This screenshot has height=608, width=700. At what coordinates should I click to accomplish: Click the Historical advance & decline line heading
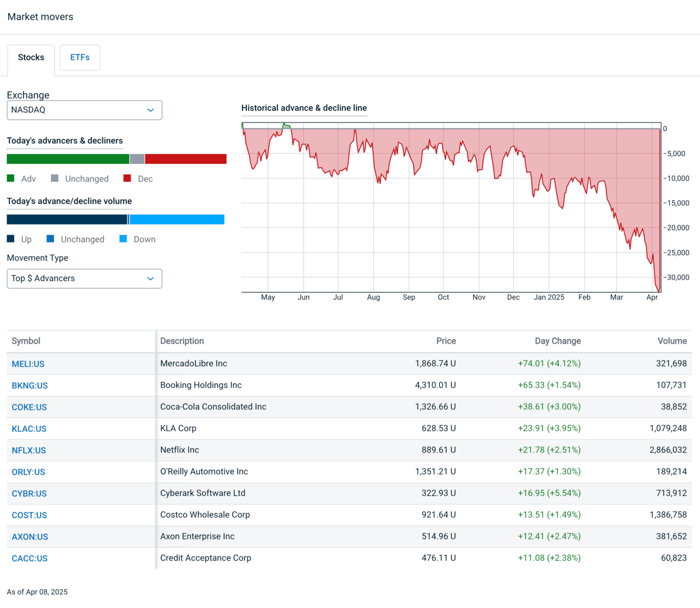(x=304, y=108)
